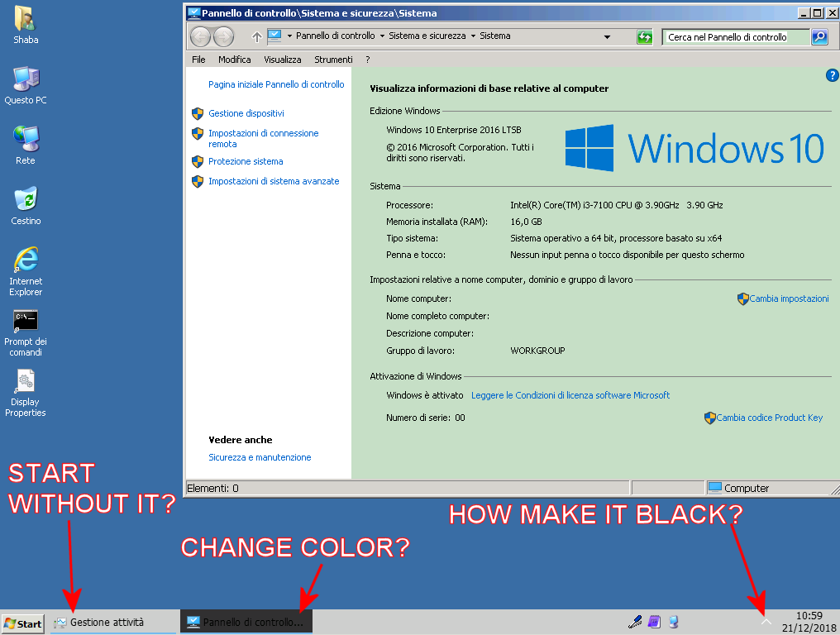
Task: Click the control panel window title icon
Action: click(x=194, y=13)
